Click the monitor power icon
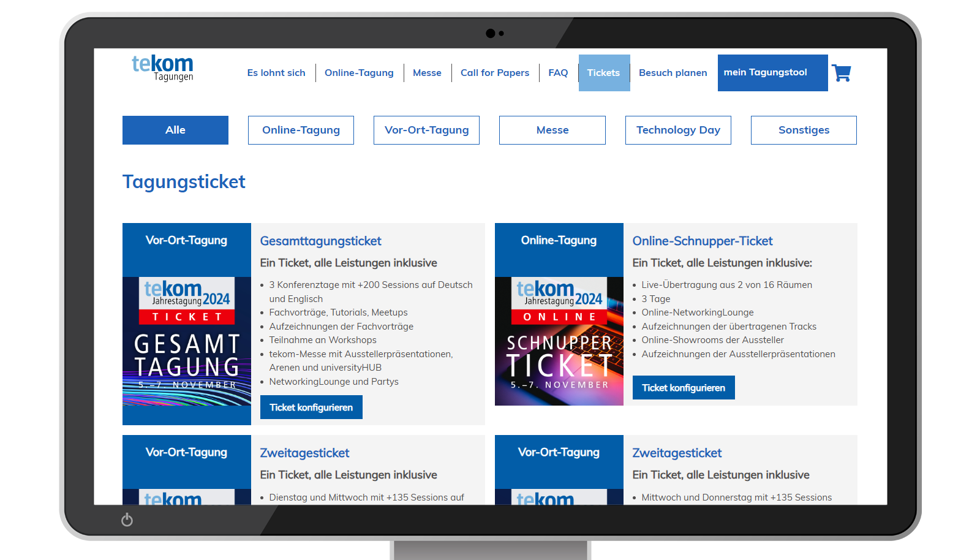This screenshot has height=560, width=980. (x=127, y=520)
